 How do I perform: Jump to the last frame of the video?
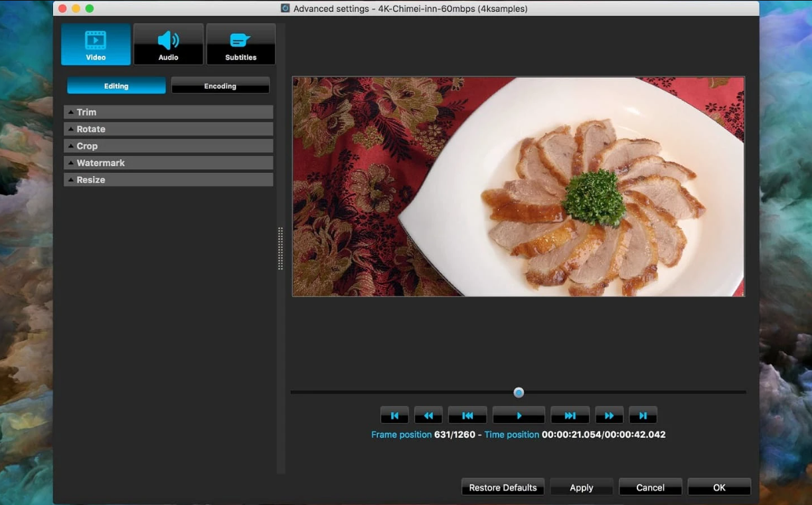pos(643,416)
